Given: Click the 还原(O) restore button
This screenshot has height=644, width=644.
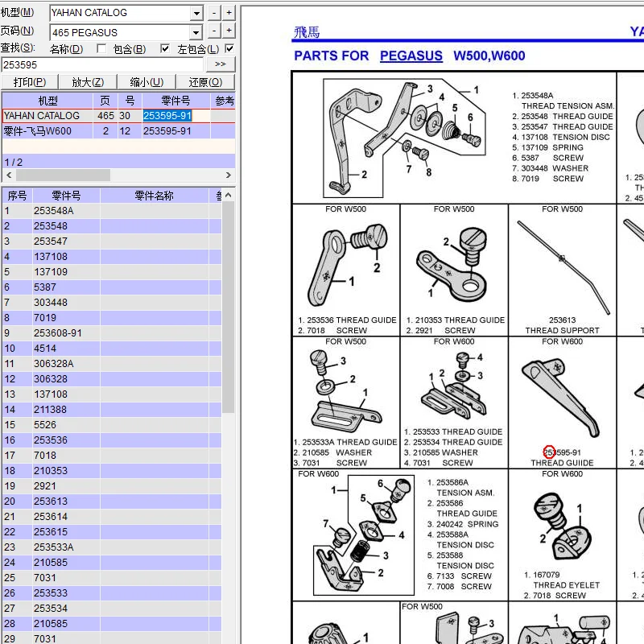Looking at the screenshot, I should tap(205, 82).
